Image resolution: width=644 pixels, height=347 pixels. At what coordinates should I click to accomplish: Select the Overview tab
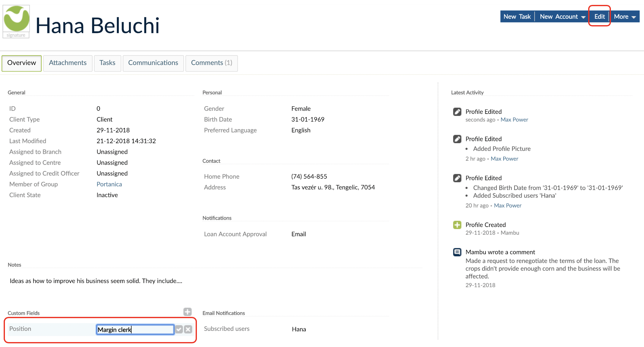click(x=21, y=63)
